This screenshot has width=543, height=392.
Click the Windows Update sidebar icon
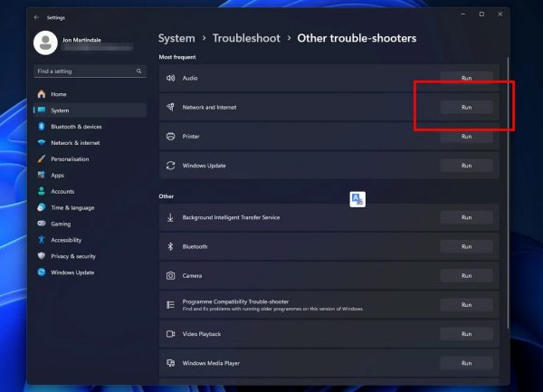coord(42,272)
